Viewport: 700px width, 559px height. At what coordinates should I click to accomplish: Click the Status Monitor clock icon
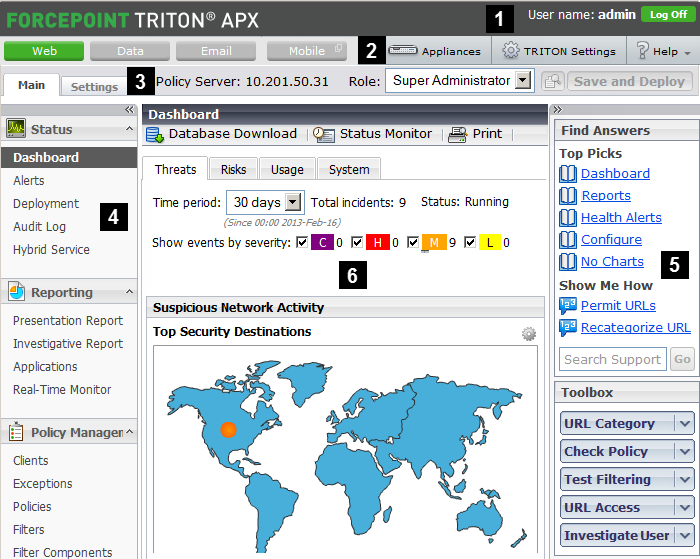click(x=324, y=134)
